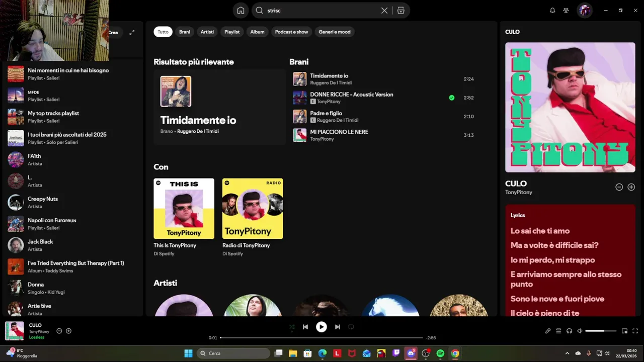This screenshot has width=644, height=362.
Task: Open My top tracks playlist
Action: [x=73, y=117]
